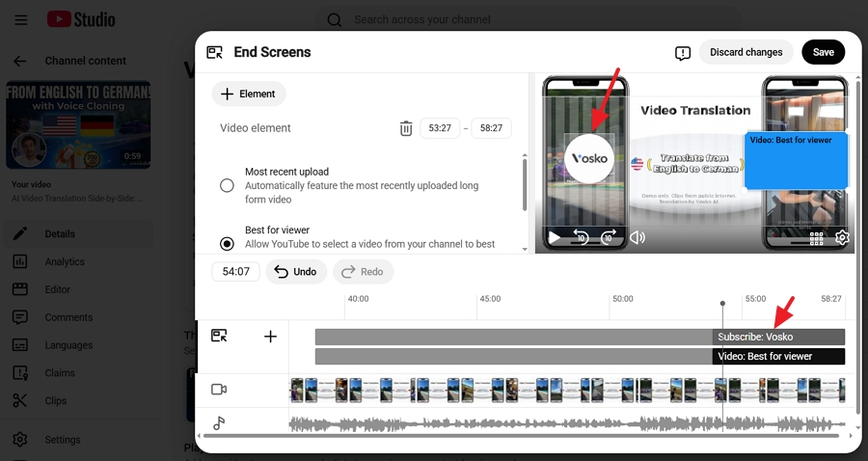Click the element options scrollbar thumb
This screenshot has height=461, width=868.
pyautogui.click(x=525, y=184)
